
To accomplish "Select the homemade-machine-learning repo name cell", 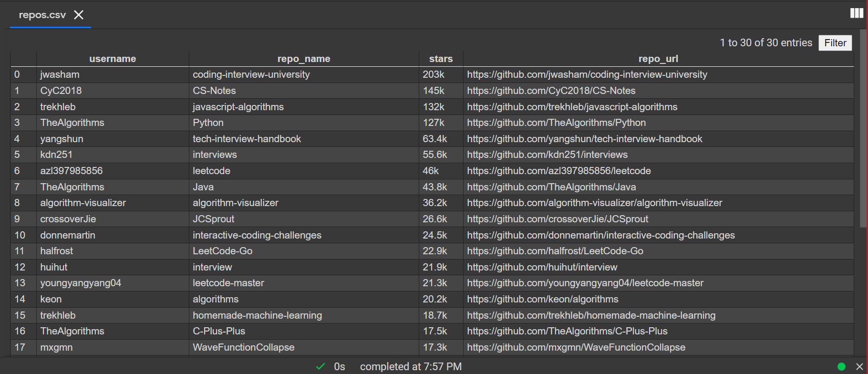I will coord(304,315).
